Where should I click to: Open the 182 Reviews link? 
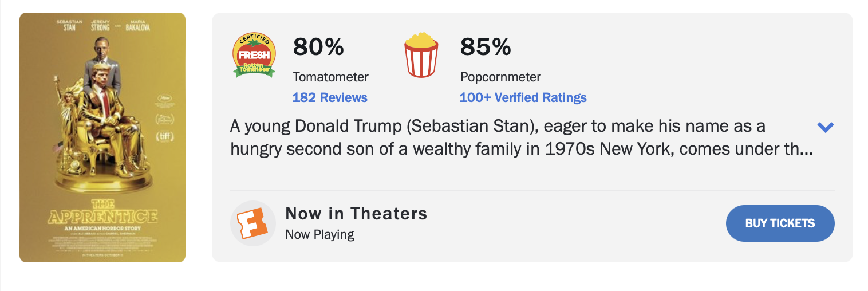330,97
